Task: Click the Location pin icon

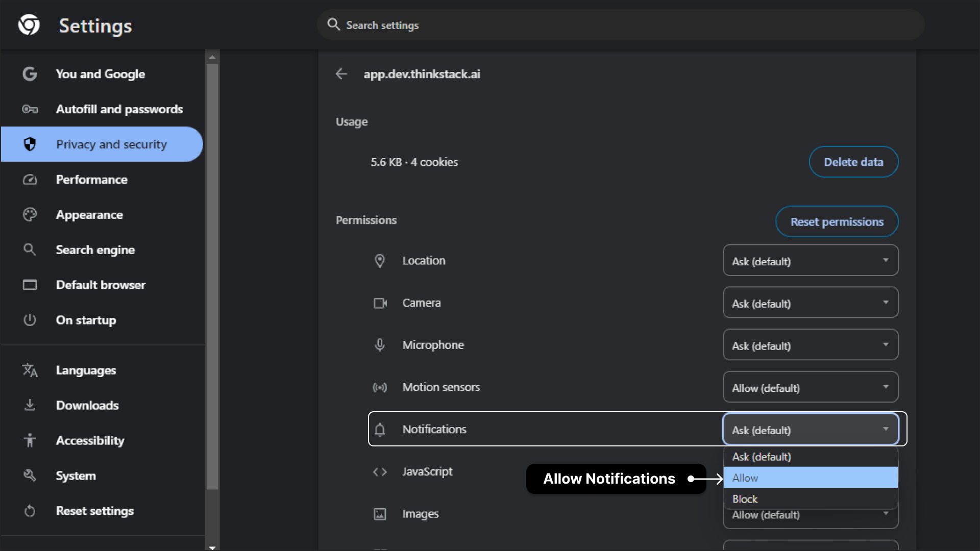Action: pos(380,261)
